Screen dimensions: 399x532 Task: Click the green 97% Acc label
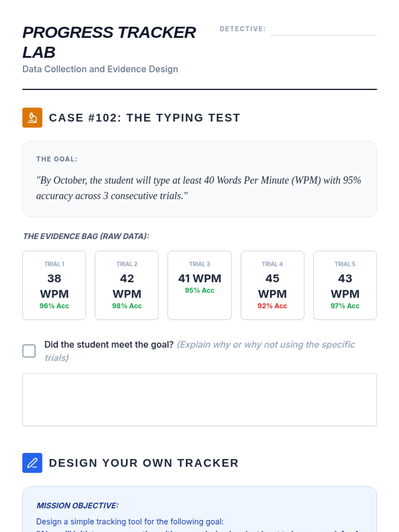pos(345,306)
